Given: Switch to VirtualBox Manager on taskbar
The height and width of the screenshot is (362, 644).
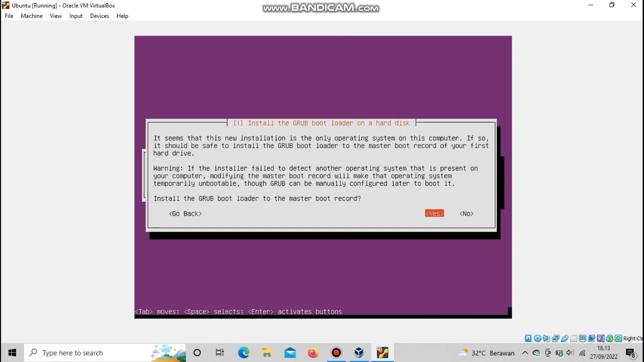Looking at the screenshot, I should tap(359, 352).
